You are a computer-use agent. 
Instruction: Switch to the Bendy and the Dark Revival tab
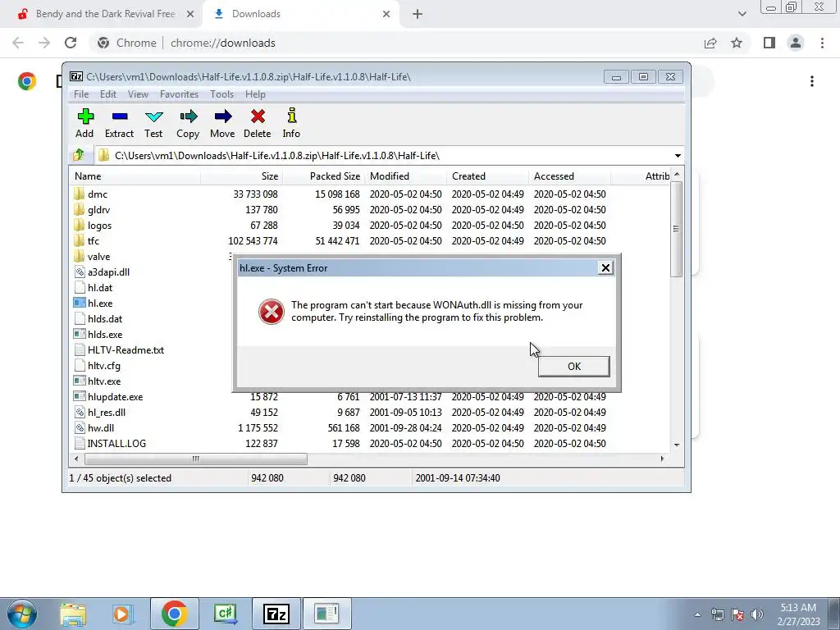tap(105, 14)
